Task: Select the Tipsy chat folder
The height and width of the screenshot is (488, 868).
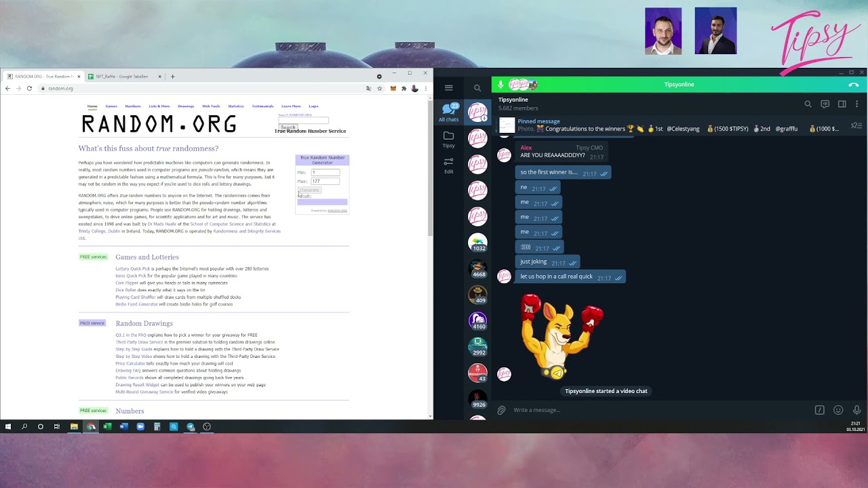Action: (448, 139)
